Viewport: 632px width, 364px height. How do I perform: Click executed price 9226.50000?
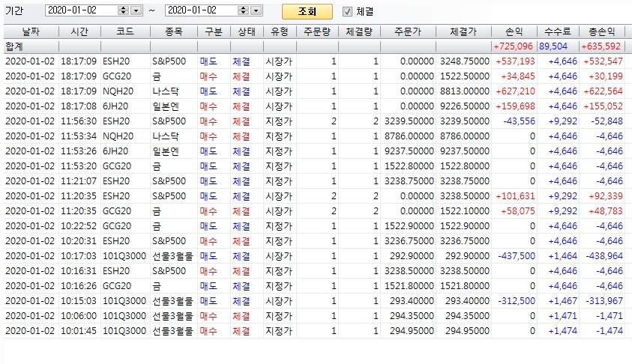[464, 106]
